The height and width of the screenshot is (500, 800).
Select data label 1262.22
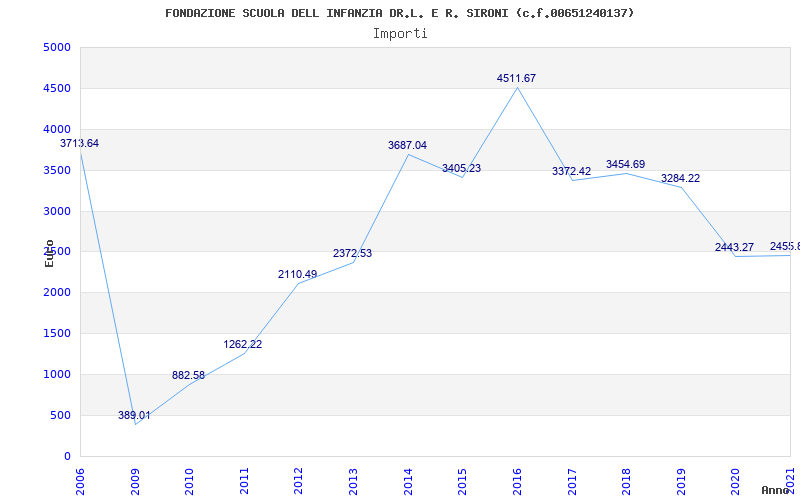pos(243,344)
